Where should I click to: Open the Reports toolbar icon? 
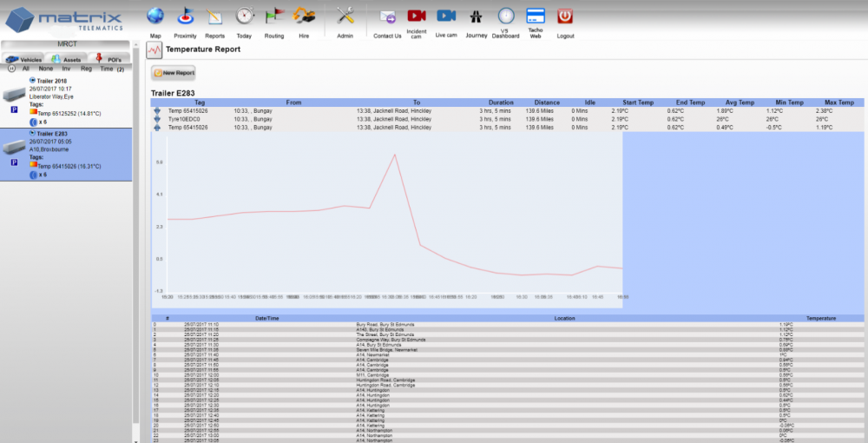click(214, 16)
